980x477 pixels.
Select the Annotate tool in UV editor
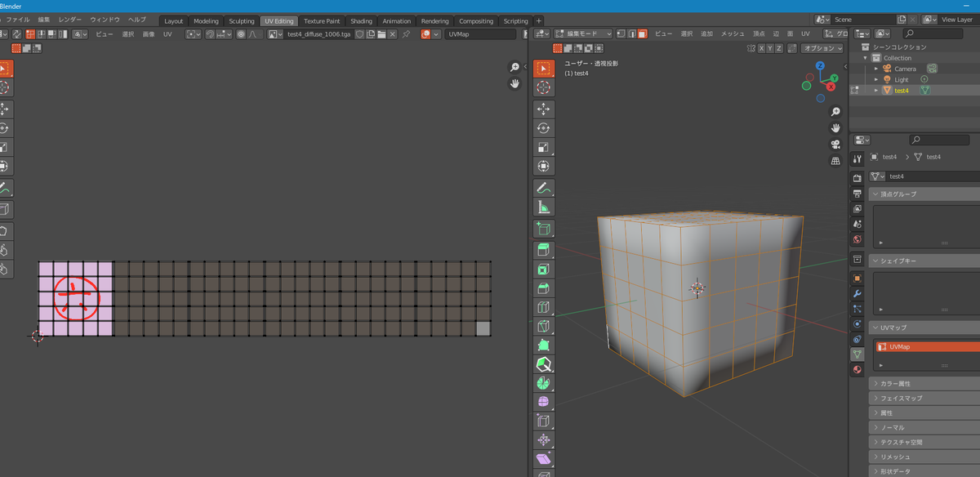point(4,188)
